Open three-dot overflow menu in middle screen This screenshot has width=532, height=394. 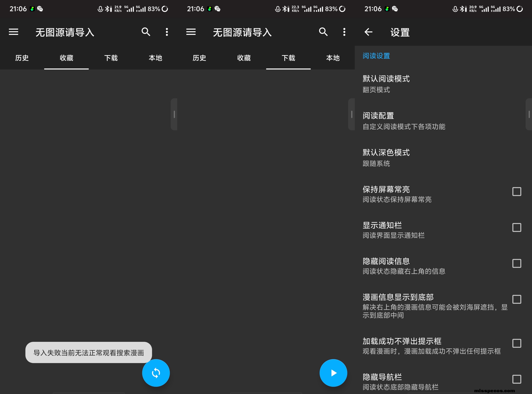(344, 32)
